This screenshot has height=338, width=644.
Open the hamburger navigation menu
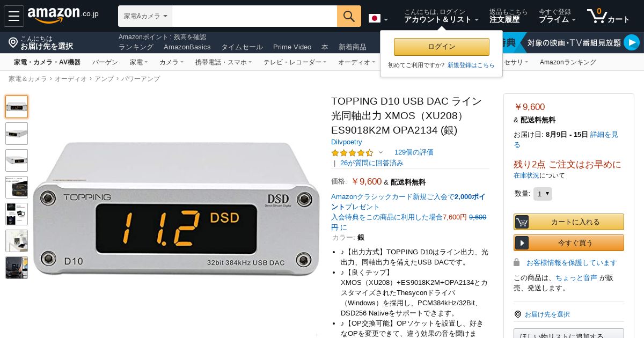click(14, 16)
